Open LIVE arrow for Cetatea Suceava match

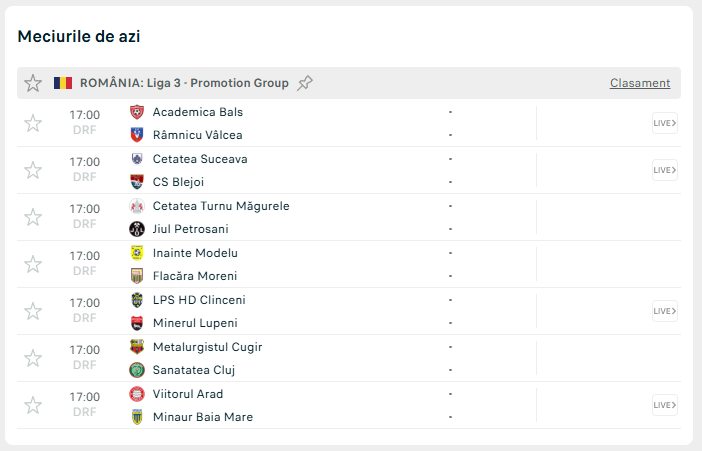pyautogui.click(x=665, y=170)
